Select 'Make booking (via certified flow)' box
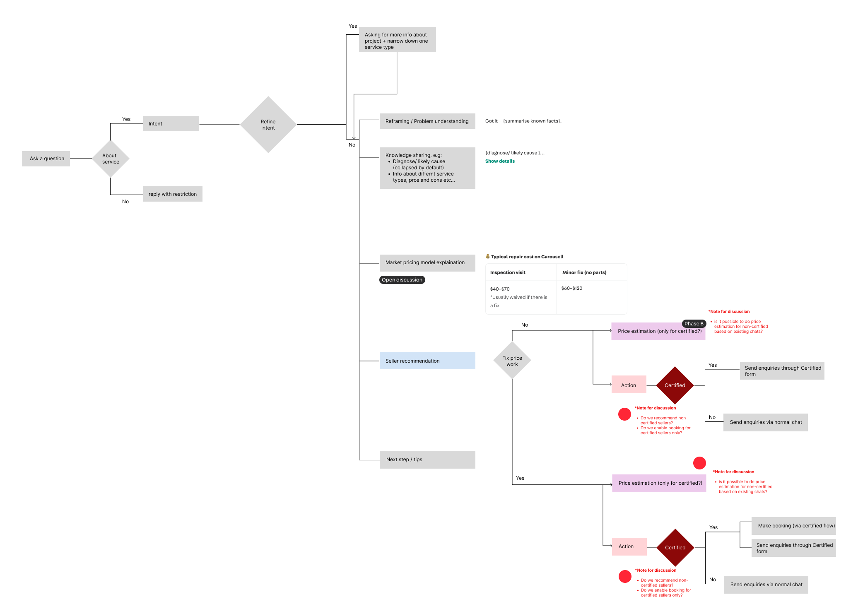The height and width of the screenshot is (616, 858). (793, 526)
